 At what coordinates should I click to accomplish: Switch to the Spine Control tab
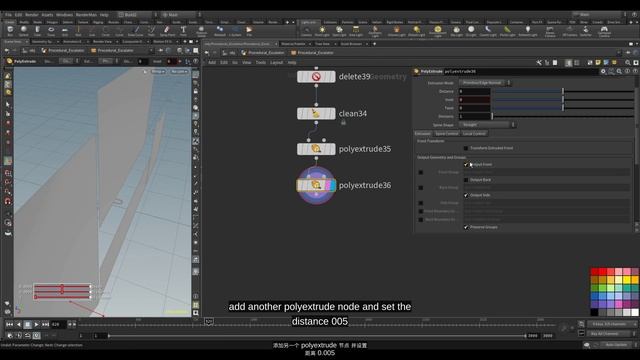pos(447,133)
